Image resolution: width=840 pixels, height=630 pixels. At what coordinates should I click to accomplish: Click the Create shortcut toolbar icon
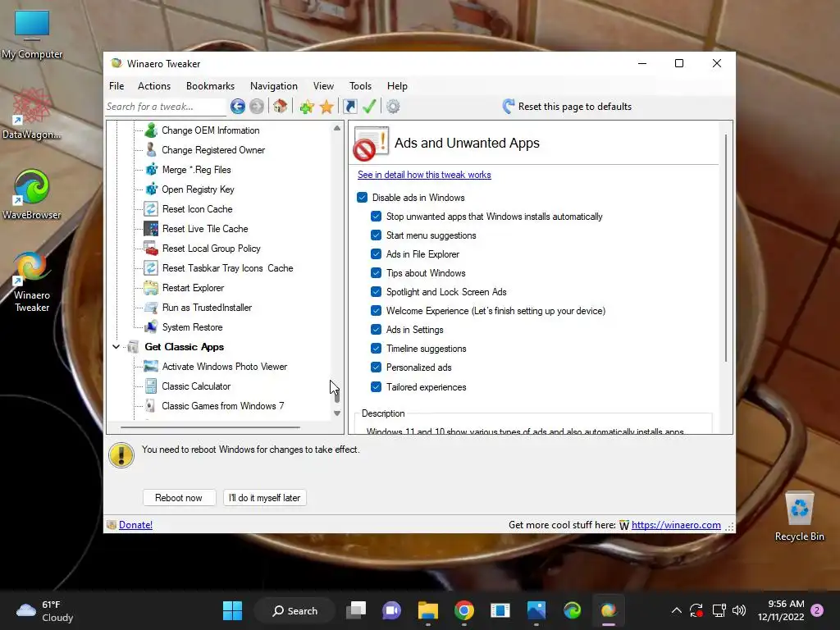[349, 107]
